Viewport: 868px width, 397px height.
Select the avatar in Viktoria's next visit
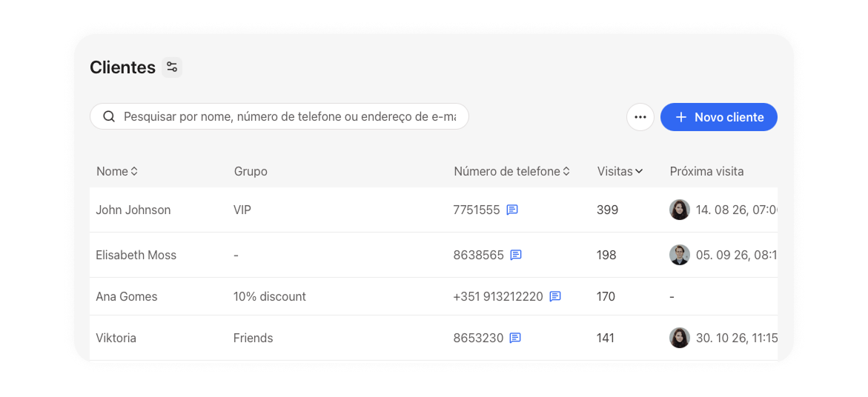pos(680,338)
